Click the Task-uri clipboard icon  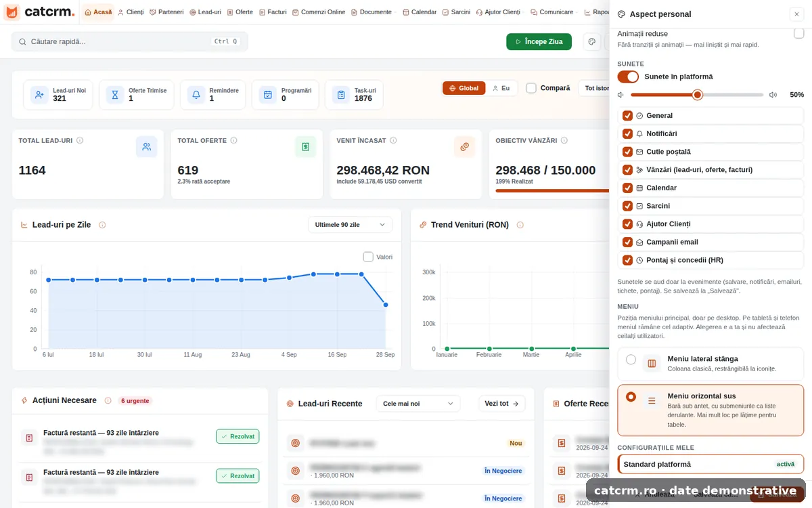pos(341,95)
